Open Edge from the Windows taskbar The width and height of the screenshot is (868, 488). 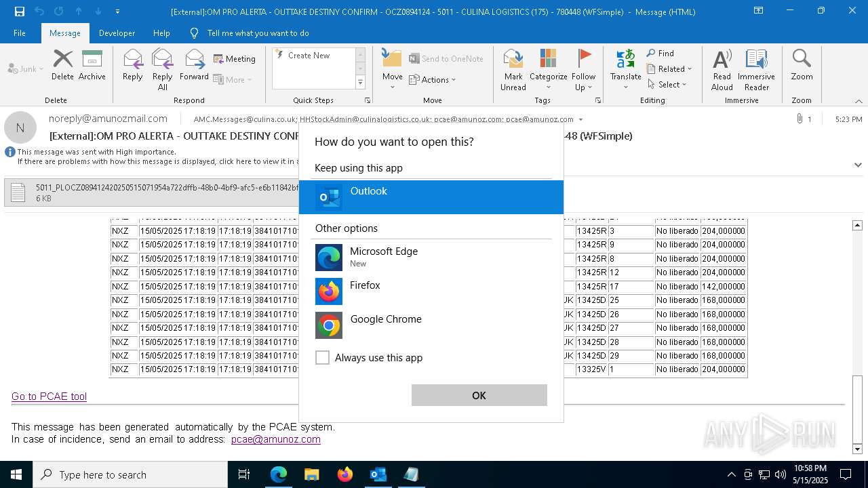279,474
